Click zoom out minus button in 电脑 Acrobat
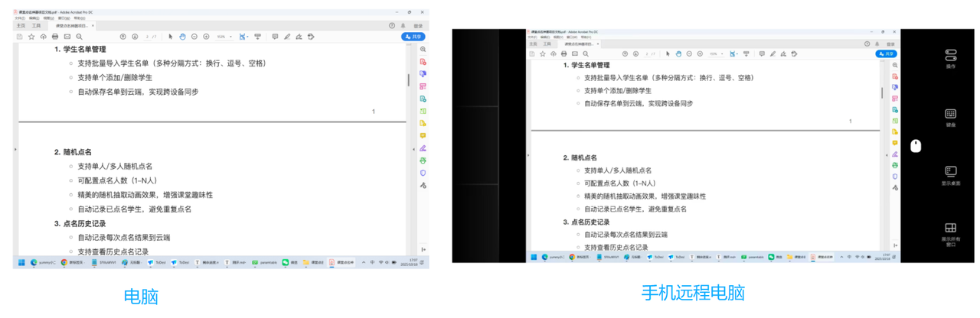 point(194,36)
